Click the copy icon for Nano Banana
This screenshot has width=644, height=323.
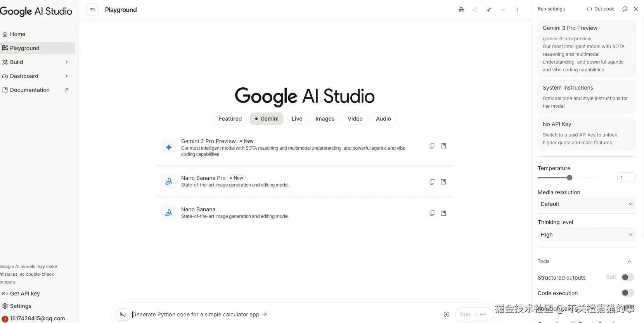tap(432, 213)
